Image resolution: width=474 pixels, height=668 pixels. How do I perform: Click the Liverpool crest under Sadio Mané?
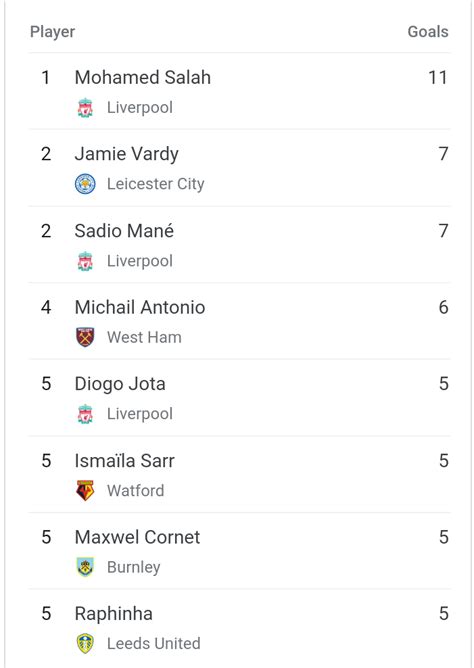85,261
